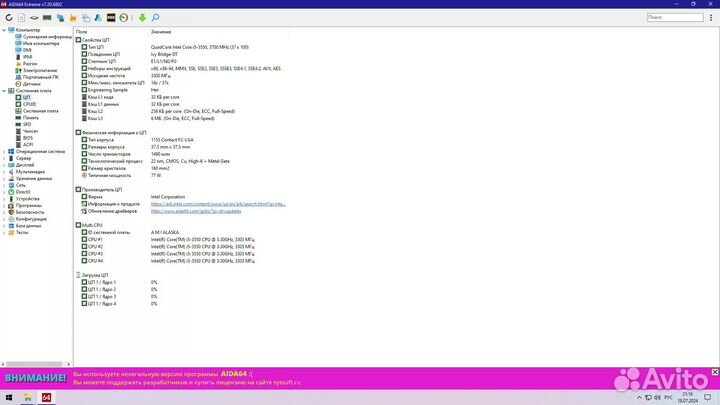Click the CPU #1 row
Viewport: 720px width, 405px height.
[x=168, y=240]
